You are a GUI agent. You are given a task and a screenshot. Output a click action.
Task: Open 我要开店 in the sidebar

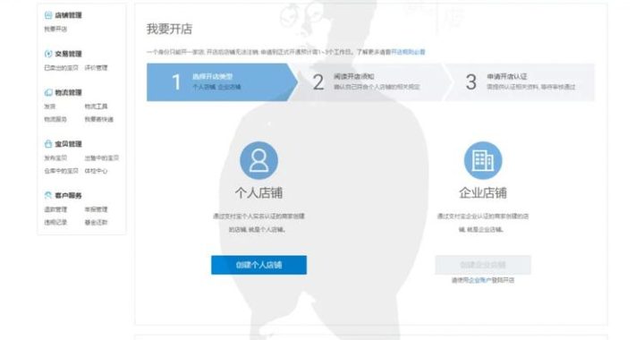(x=55, y=30)
